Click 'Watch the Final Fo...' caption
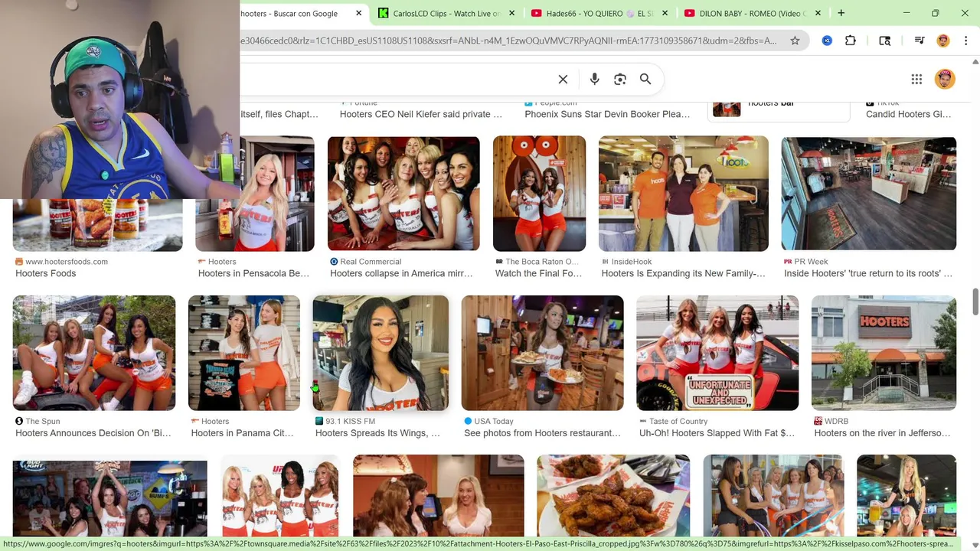The width and height of the screenshot is (980, 551). [x=538, y=273]
